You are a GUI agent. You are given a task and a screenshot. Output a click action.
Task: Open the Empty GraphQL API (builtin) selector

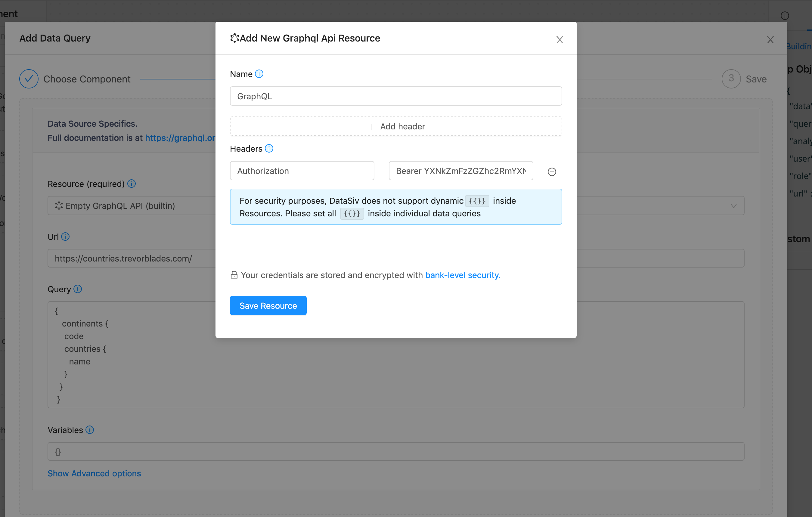(x=396, y=206)
